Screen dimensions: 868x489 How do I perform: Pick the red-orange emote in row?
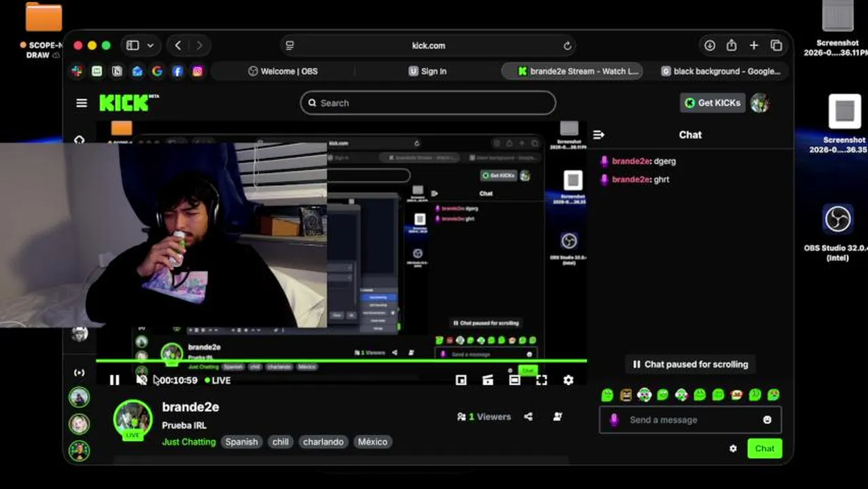[736, 395]
